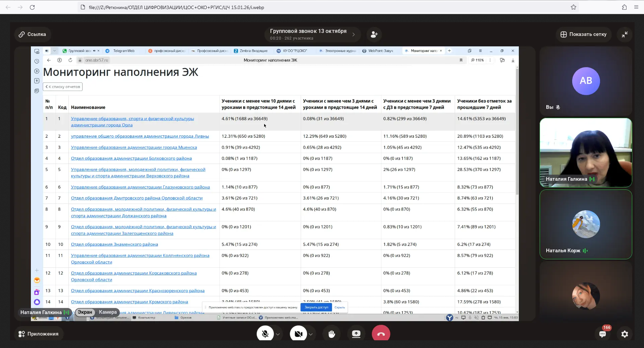Collapse the call window with arrows icon
Viewport: 644px width, 348px height.
click(625, 34)
